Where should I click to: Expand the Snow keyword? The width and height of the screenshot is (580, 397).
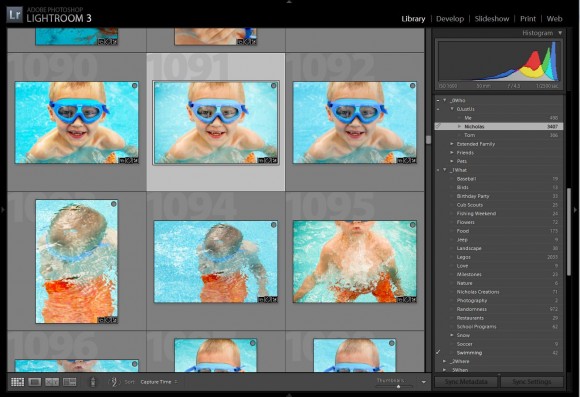tap(452, 335)
